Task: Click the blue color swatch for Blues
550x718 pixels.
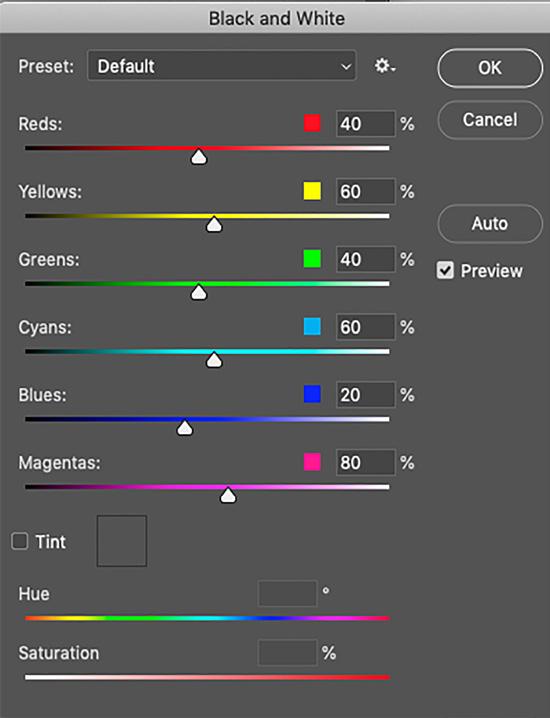Action: pos(312,394)
